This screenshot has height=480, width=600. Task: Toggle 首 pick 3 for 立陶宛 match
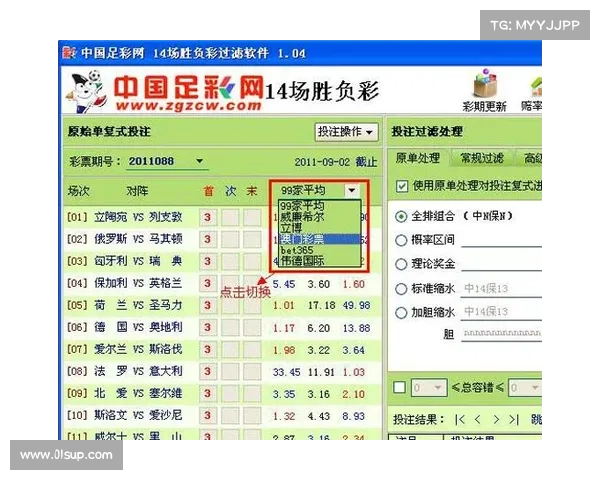tap(208, 217)
